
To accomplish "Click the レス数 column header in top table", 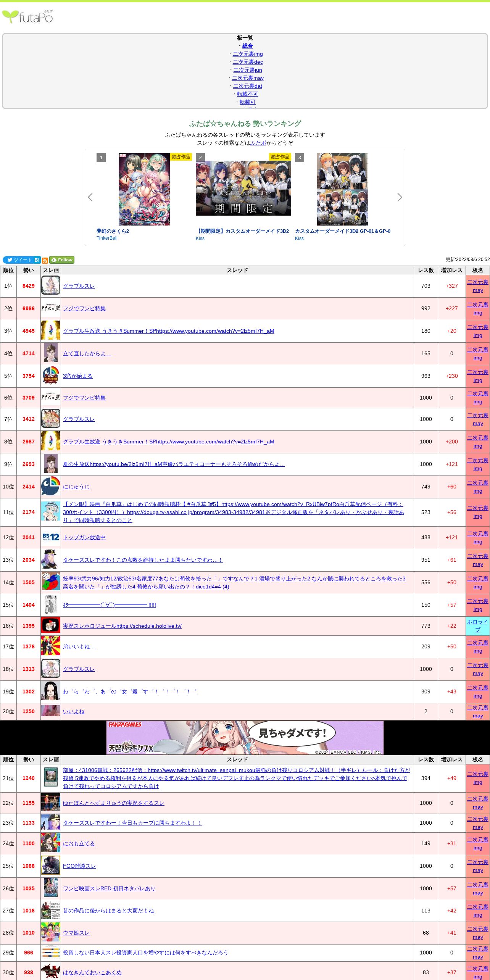I will pyautogui.click(x=426, y=270).
